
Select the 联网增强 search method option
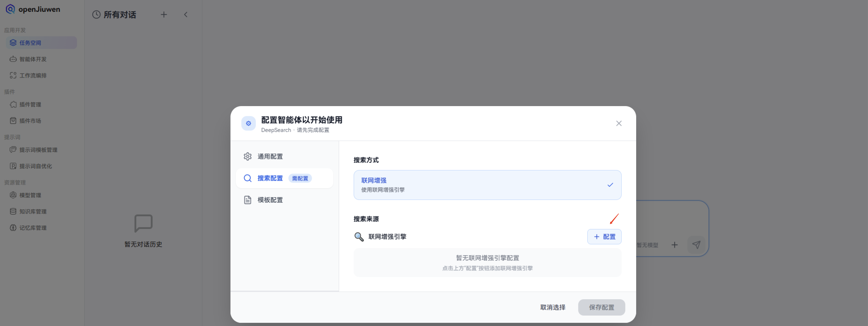point(487,185)
